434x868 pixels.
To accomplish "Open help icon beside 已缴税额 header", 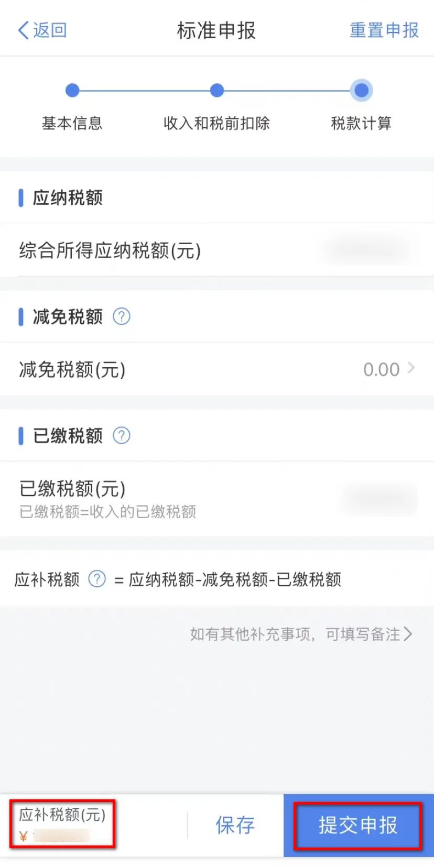I will [x=122, y=435].
